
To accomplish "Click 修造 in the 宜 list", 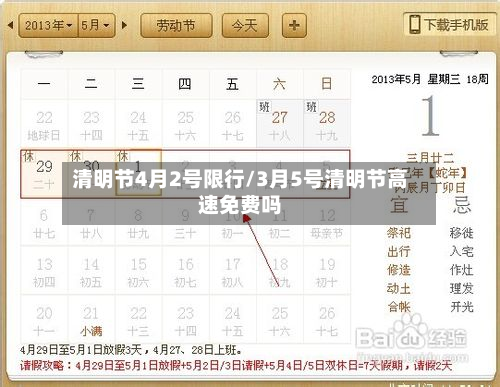I will [x=399, y=270].
